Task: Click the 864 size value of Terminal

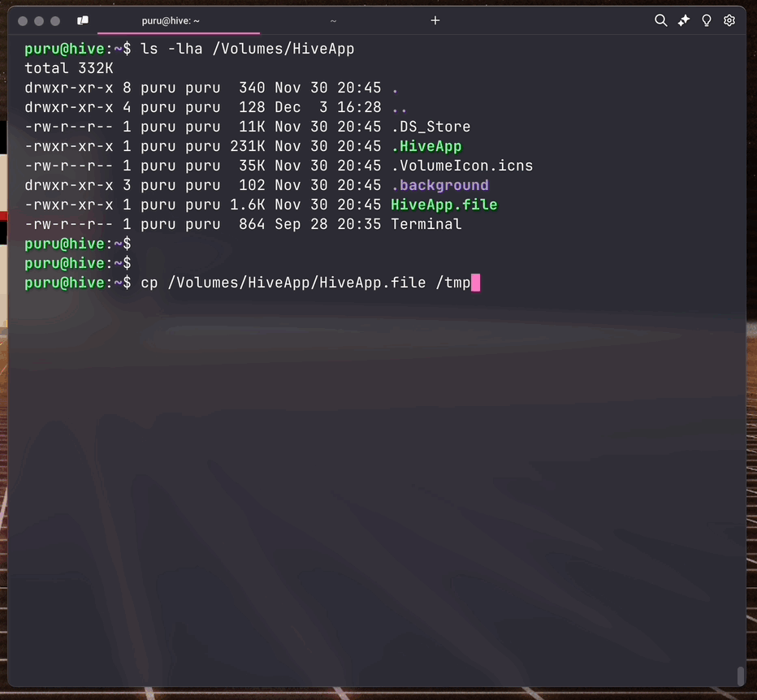Action: 252,224
